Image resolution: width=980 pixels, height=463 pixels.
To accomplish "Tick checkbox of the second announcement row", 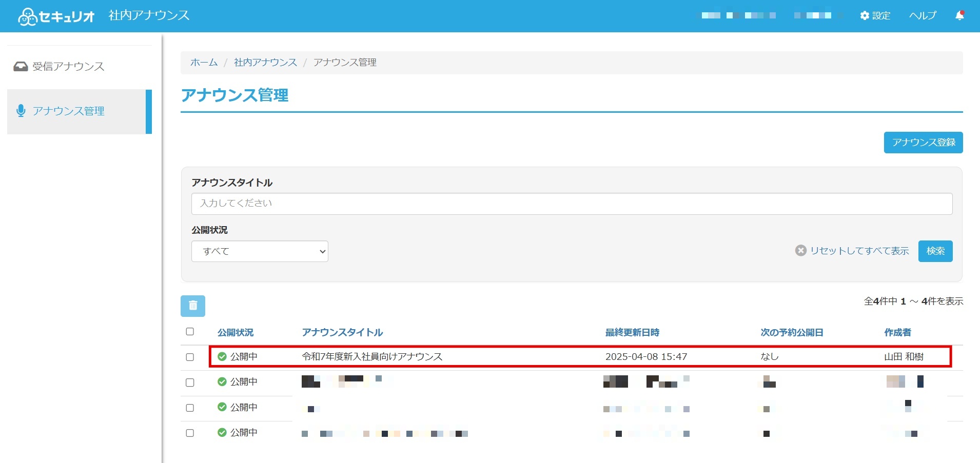I will [x=190, y=383].
